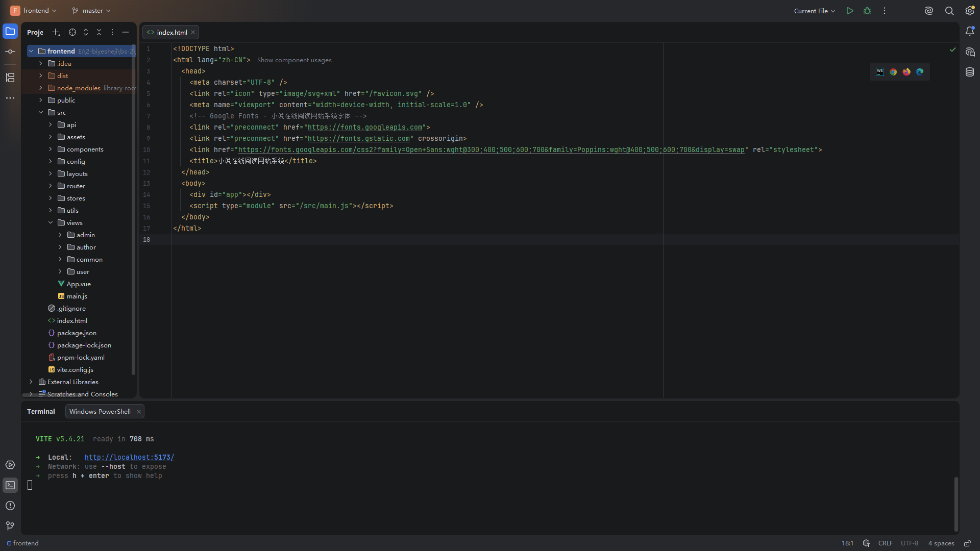The height and width of the screenshot is (551, 980).
Task: Open the master branch dropdown
Action: [91, 11]
